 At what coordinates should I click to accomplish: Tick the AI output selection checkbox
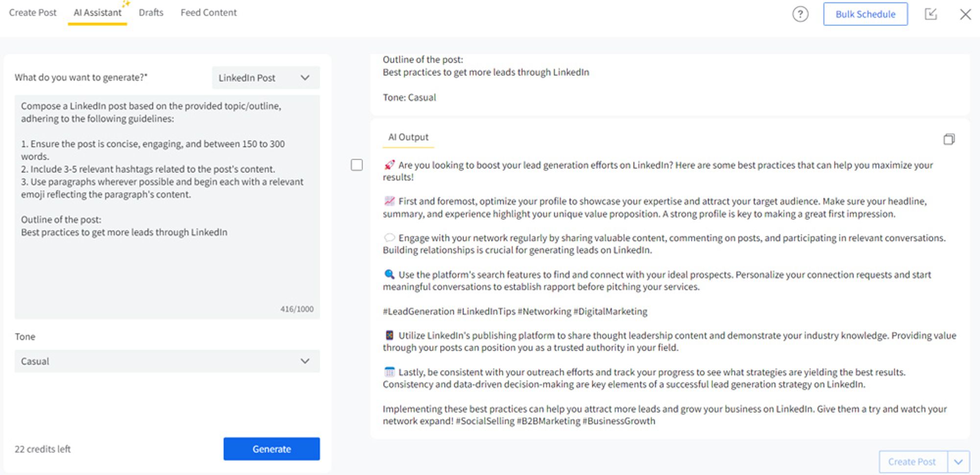pyautogui.click(x=357, y=165)
